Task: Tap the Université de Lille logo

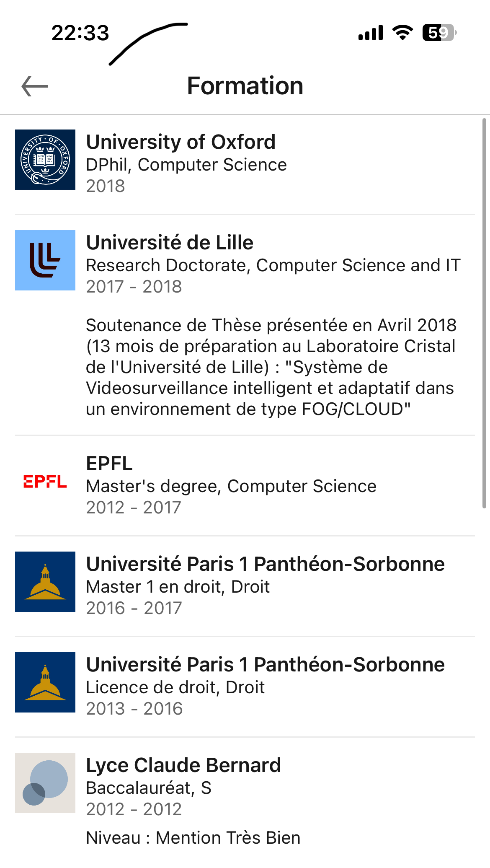Action: (x=45, y=260)
